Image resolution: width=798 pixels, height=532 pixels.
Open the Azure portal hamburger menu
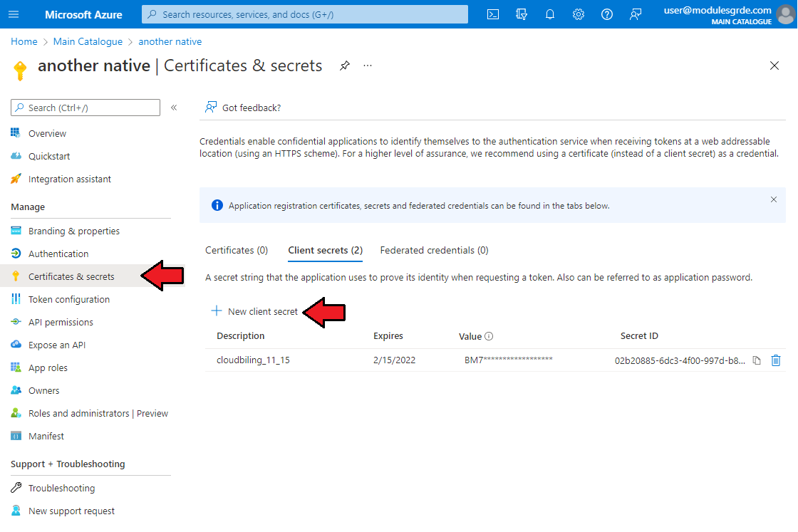[x=14, y=14]
